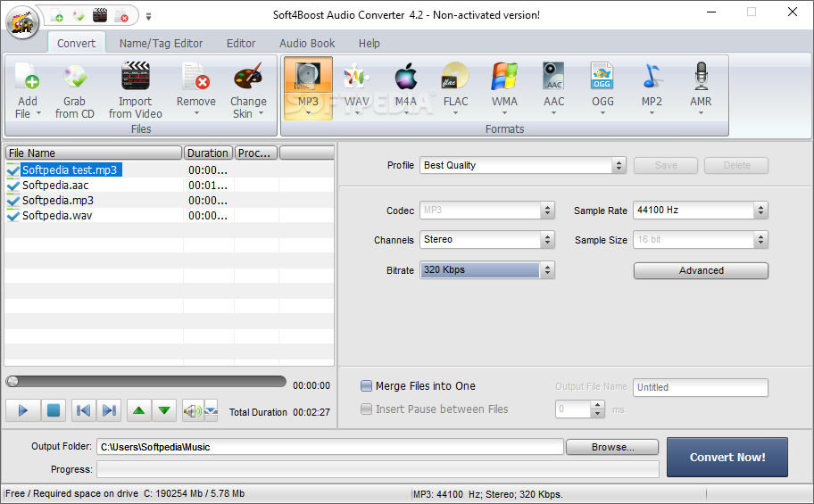Expand the Change Skin dropdown arrow
This screenshot has width=814, height=504.
click(x=262, y=113)
